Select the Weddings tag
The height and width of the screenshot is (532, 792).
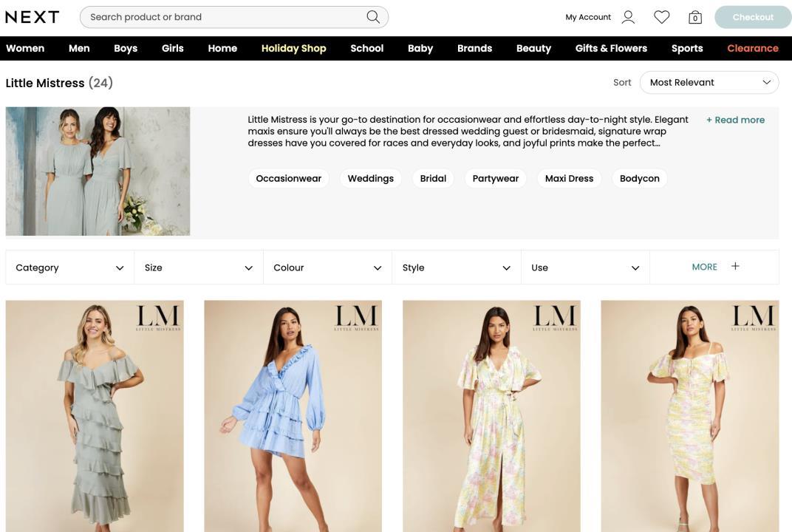[371, 178]
